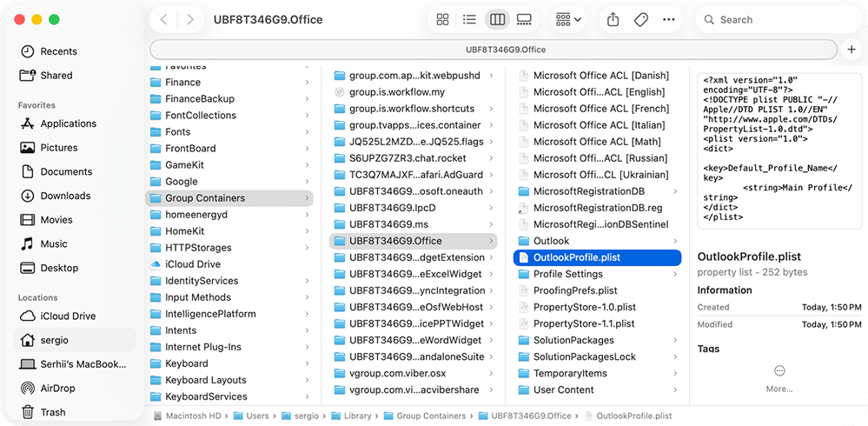Select the MicrosoftRegistrationDB.reg file
Image resolution: width=868 pixels, height=426 pixels.
point(597,209)
